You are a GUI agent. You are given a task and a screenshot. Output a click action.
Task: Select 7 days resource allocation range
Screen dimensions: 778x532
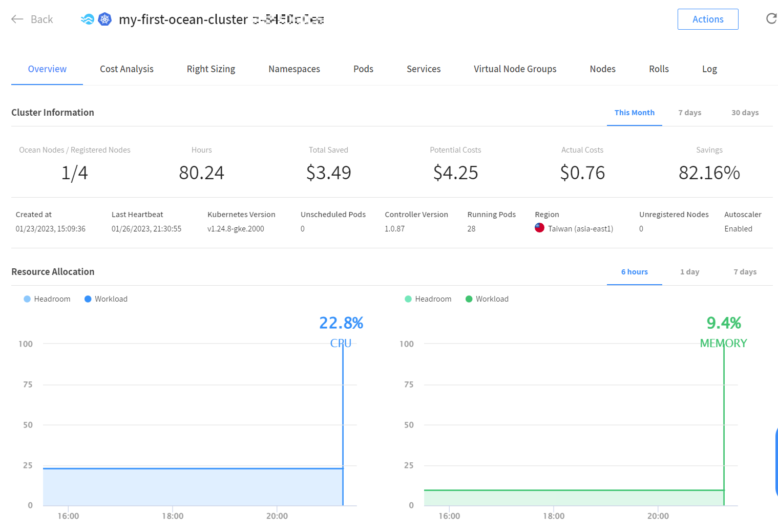click(x=745, y=272)
